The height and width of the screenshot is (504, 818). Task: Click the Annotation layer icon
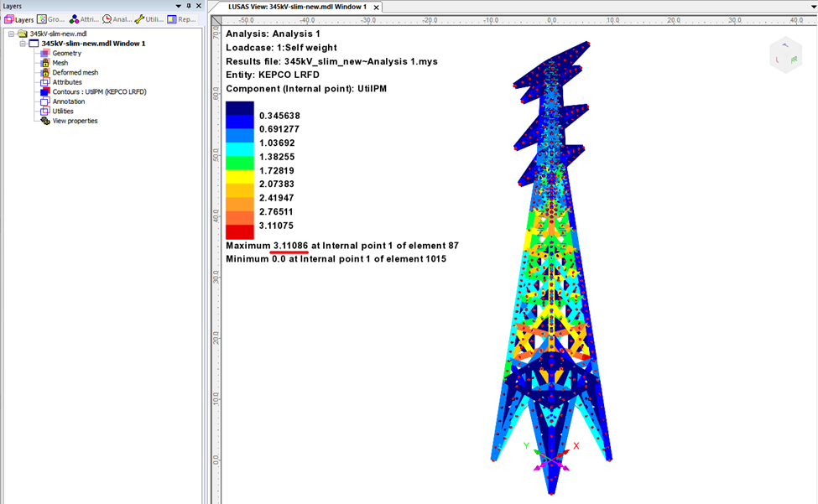click(45, 101)
